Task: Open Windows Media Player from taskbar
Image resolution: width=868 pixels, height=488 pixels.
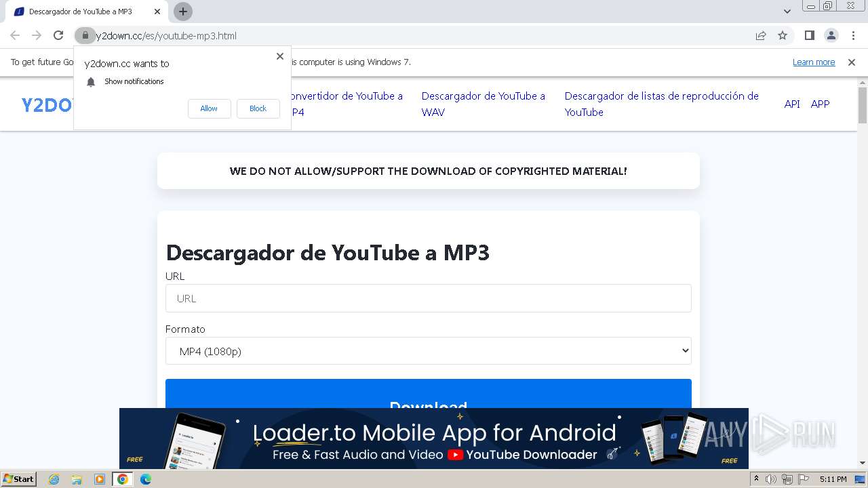Action: click(100, 479)
